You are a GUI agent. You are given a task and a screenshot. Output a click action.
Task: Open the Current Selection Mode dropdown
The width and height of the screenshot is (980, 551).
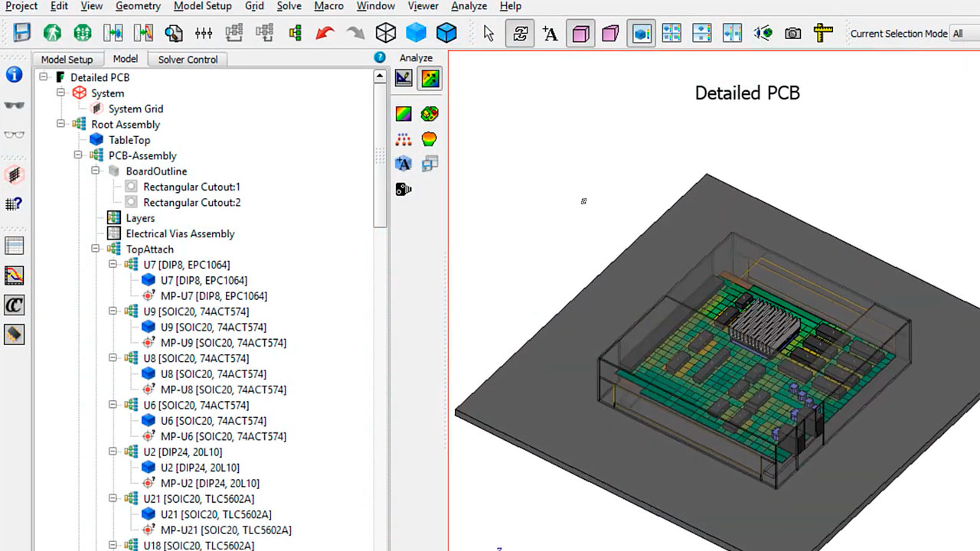point(963,34)
